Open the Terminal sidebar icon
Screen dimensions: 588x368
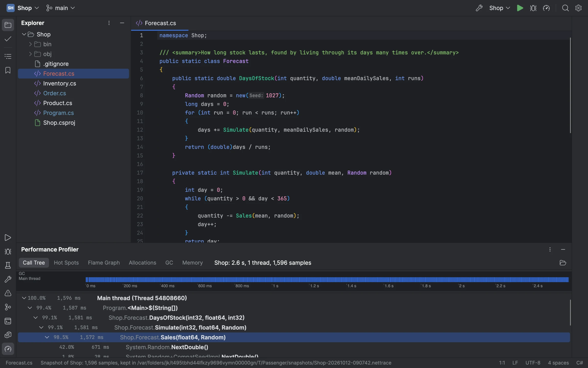coord(8,321)
